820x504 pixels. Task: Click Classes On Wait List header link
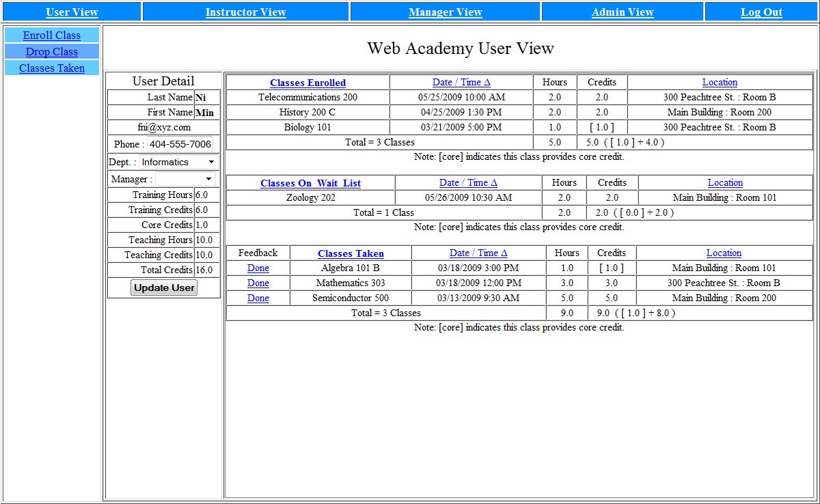pyautogui.click(x=310, y=184)
